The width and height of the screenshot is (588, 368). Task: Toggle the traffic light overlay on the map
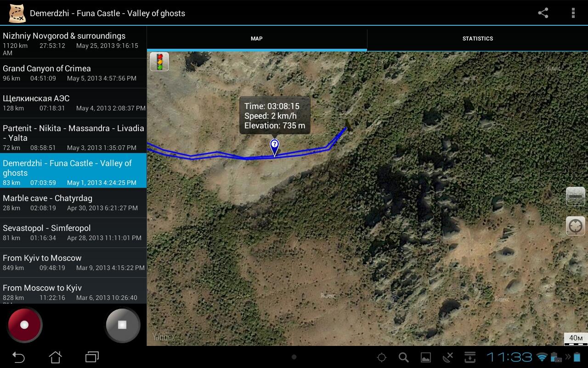tap(159, 62)
